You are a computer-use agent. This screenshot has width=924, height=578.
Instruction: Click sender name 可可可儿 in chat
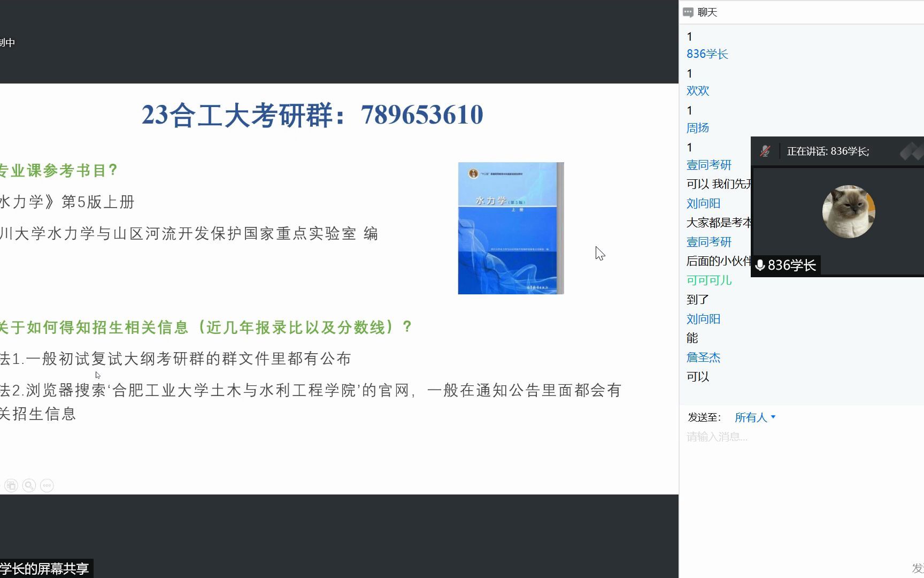tap(709, 280)
